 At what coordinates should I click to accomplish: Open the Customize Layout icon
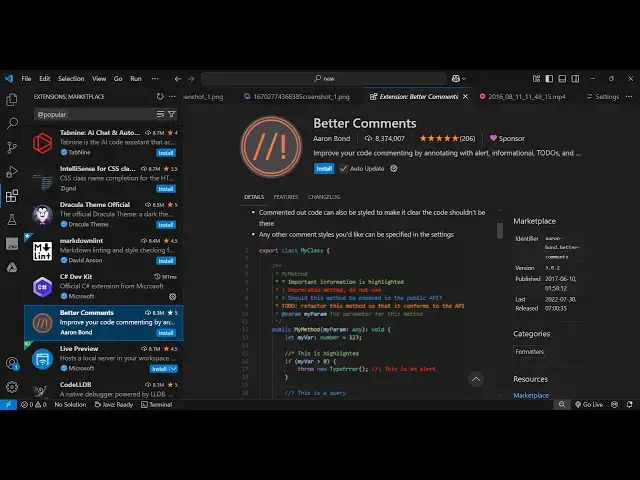[x=536, y=78]
